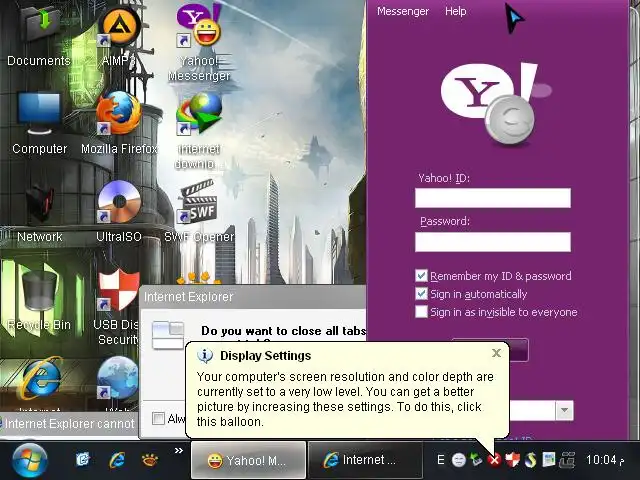
Task: Click the 'Internet Explorer cannot' window title
Action: (x=69, y=424)
